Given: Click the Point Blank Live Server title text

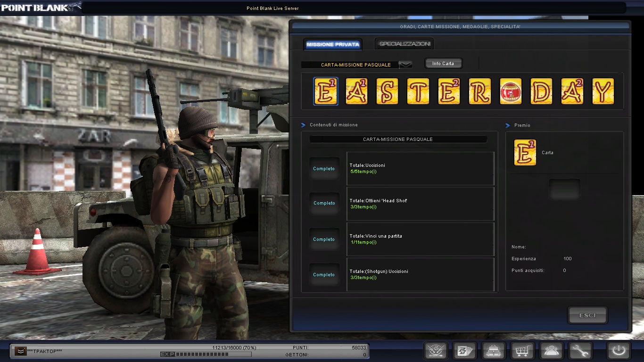Looking at the screenshot, I should coord(272,8).
